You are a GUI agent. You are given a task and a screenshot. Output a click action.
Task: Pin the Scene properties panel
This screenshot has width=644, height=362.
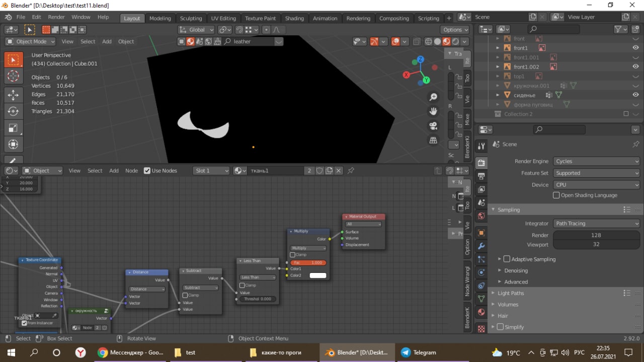(x=636, y=144)
